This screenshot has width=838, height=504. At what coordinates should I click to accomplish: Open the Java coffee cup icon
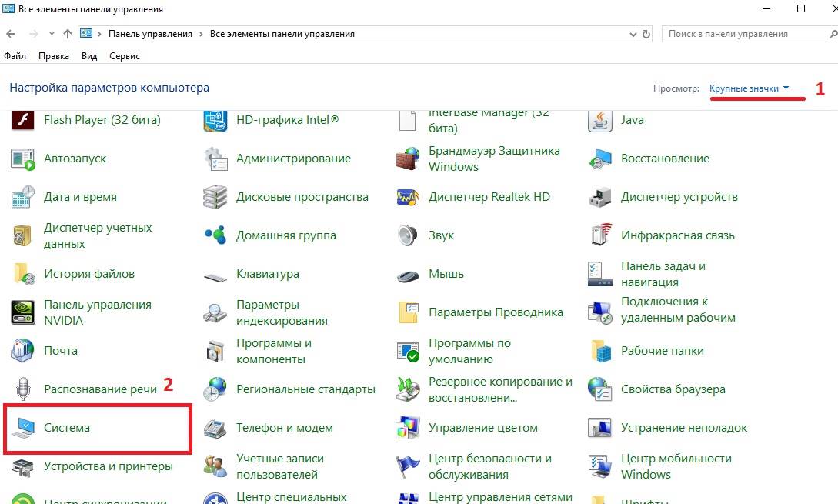[x=599, y=121]
